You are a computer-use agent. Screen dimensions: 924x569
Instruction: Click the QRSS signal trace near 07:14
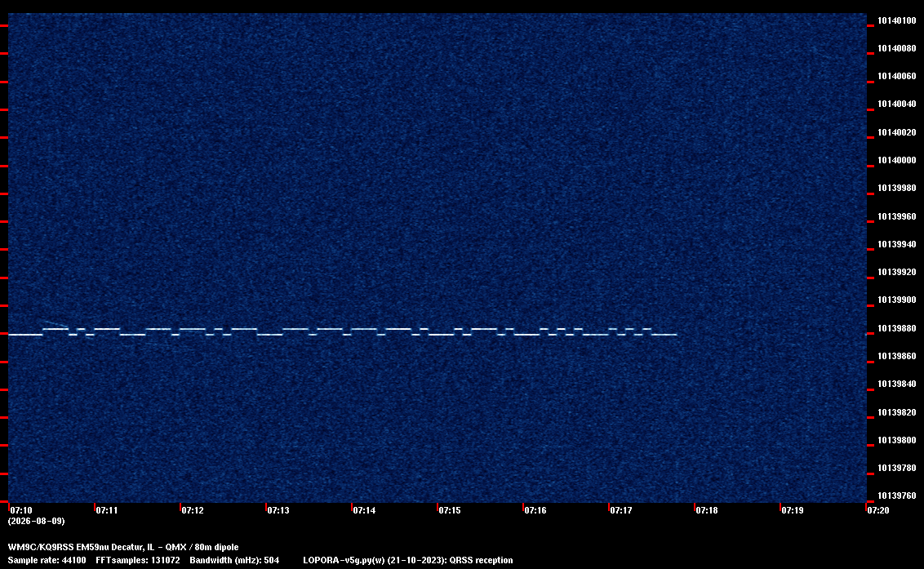coord(364,328)
